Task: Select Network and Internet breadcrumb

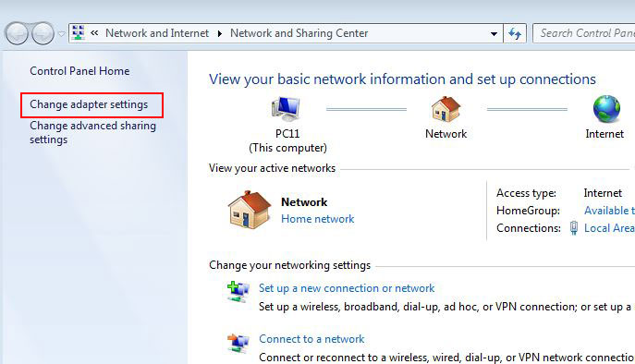Action: pyautogui.click(x=157, y=33)
